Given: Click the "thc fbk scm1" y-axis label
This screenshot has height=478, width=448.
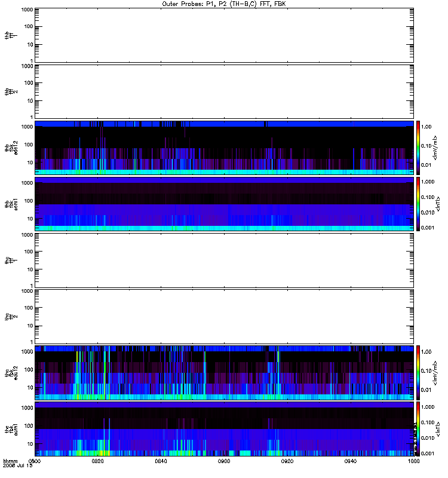Looking at the screenshot, I should click(11, 429).
